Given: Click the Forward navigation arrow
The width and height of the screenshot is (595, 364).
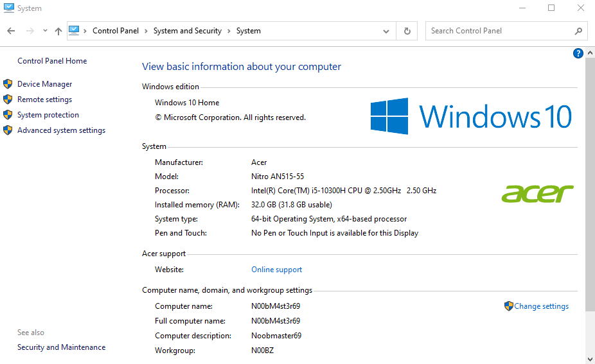Looking at the screenshot, I should [30, 31].
